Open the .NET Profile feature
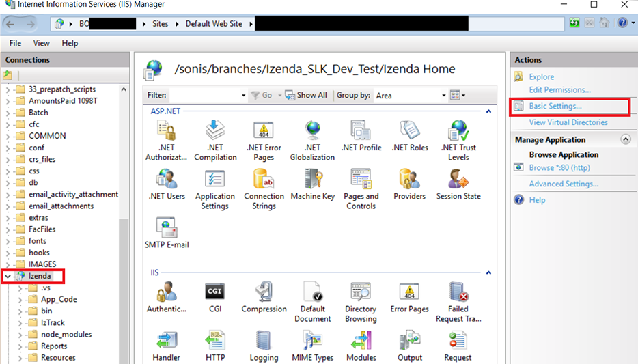 pos(361,136)
